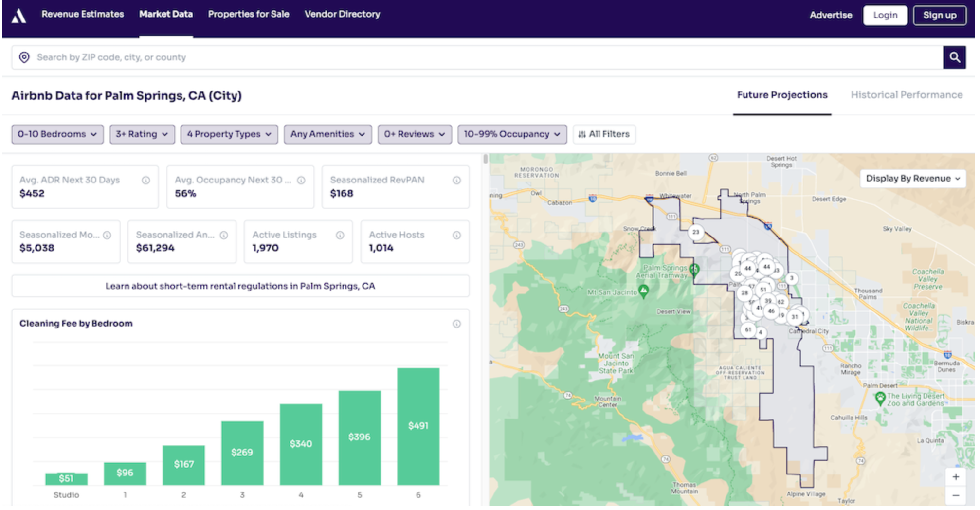Open info icon for Active Listings
The height and width of the screenshot is (510, 980).
340,235
